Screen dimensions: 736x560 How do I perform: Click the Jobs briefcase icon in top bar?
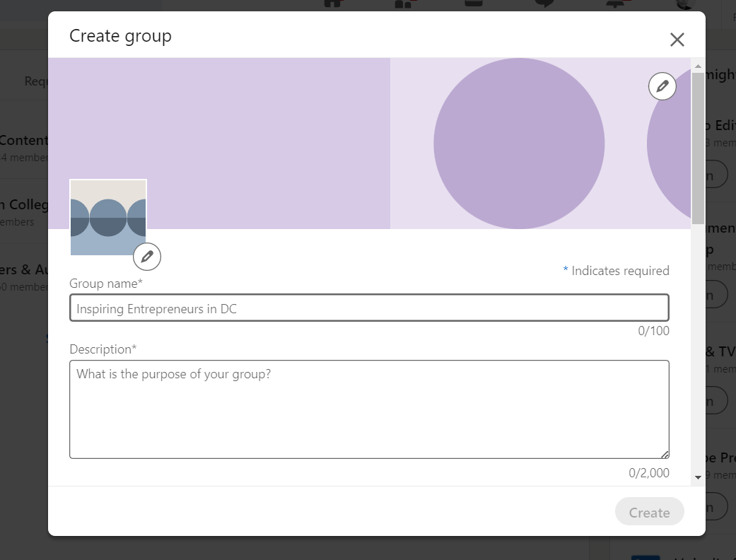473,4
